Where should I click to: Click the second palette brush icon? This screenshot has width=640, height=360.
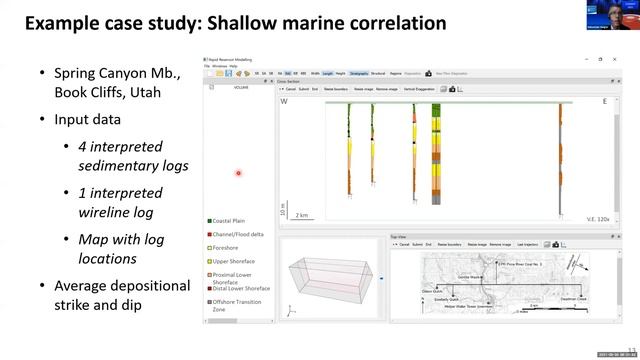tap(247, 73)
